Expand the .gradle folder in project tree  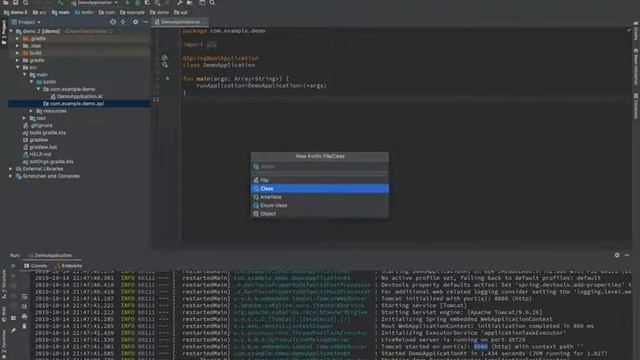tap(18, 38)
